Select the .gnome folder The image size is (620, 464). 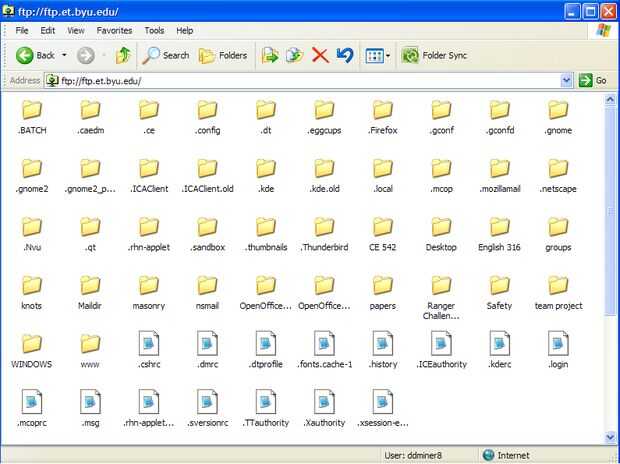(x=558, y=117)
